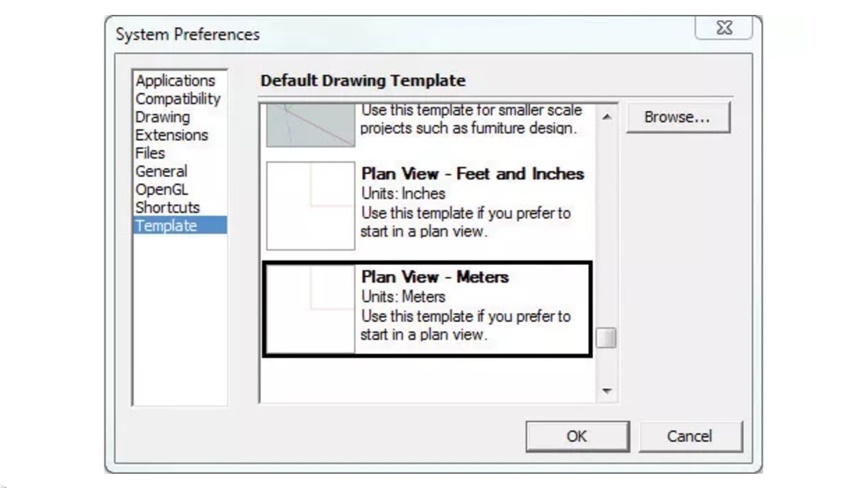
Task: Select the highlighted Template category
Action: 180,226
